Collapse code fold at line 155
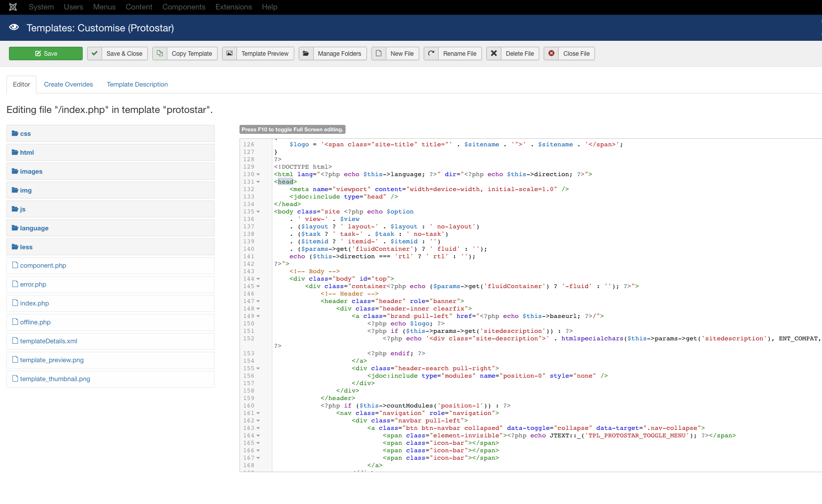This screenshot has height=504, width=822. click(258, 369)
